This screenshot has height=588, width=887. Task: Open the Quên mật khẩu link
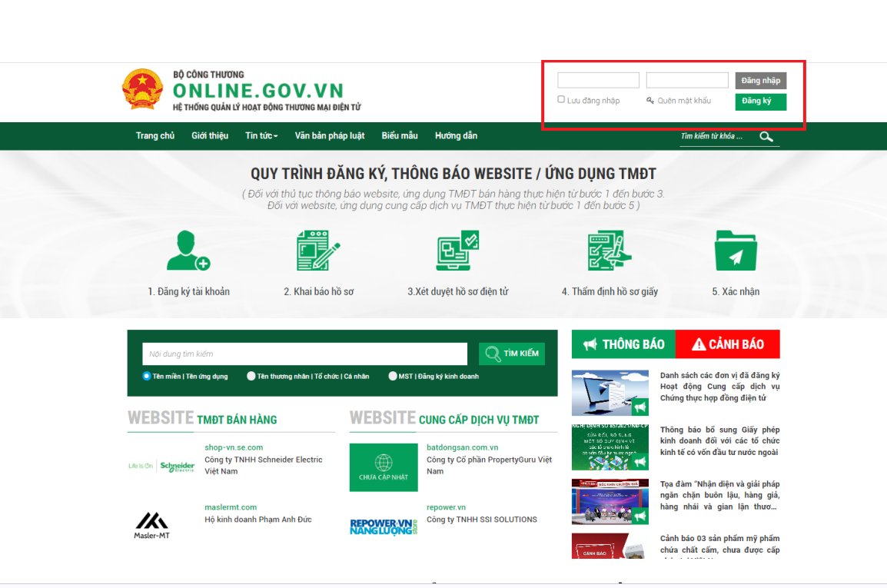(683, 101)
